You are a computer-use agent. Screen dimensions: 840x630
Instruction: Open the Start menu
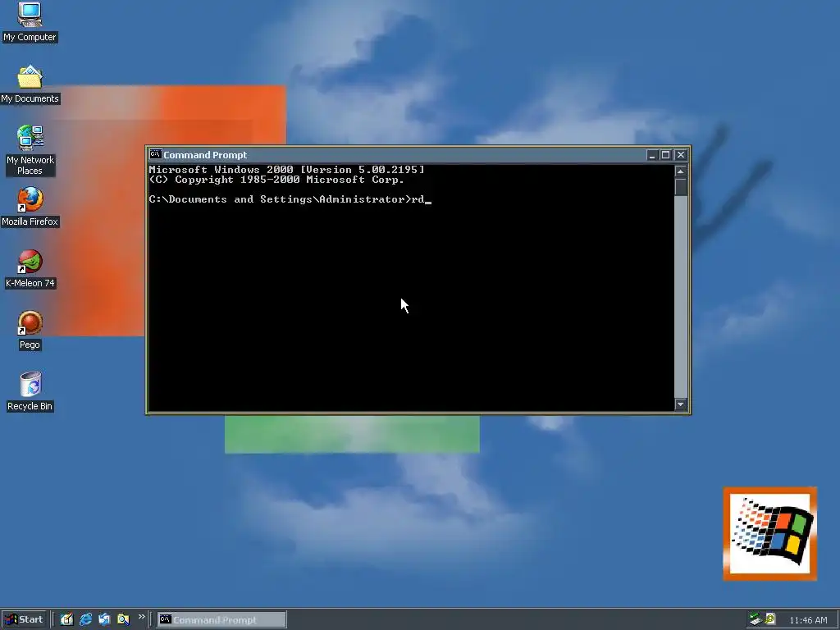click(24, 619)
